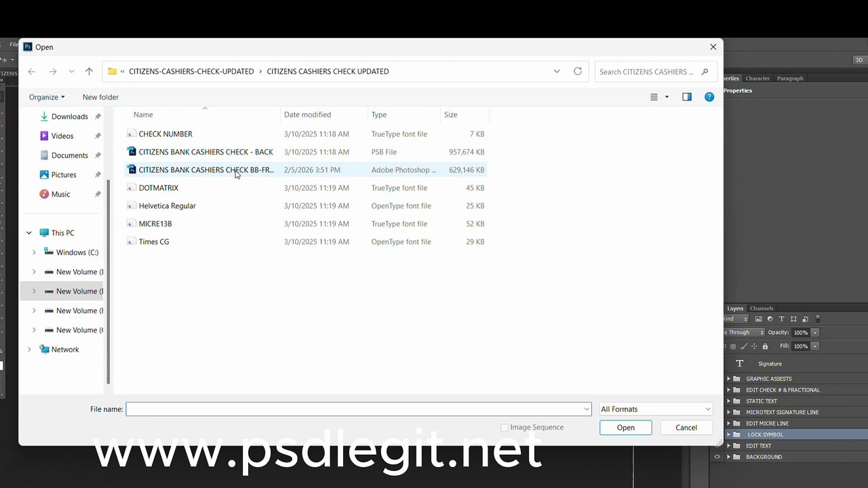Screen dimensions: 868x488
Task: Toggle layer filtering switch in Layers panel
Action: pyautogui.click(x=818, y=319)
